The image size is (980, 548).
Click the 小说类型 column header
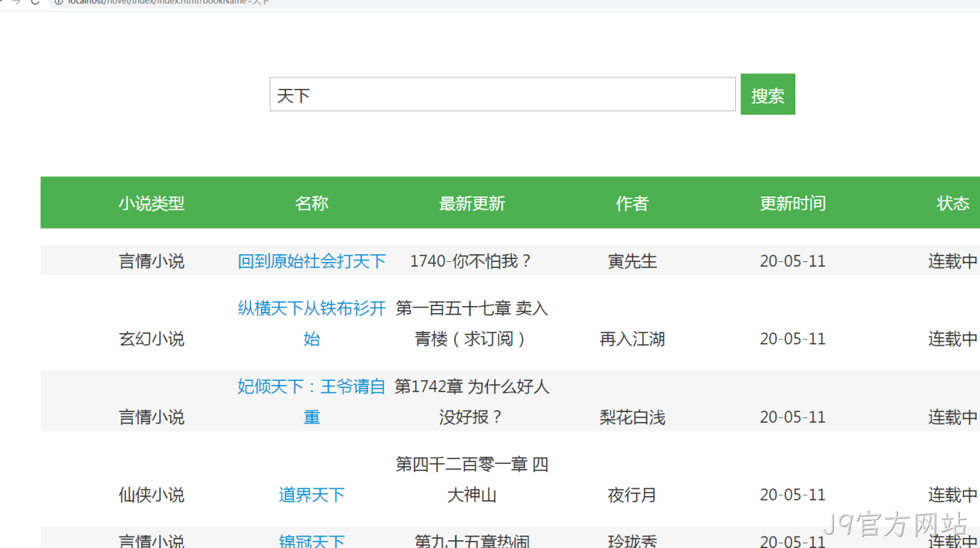click(151, 203)
